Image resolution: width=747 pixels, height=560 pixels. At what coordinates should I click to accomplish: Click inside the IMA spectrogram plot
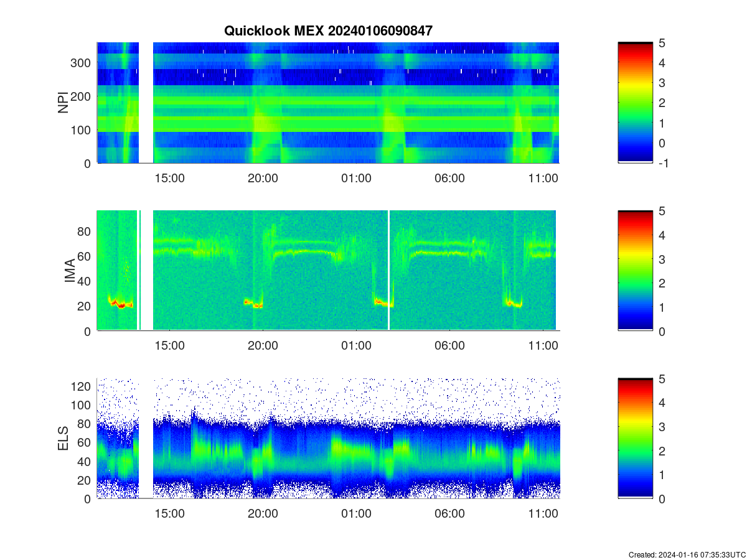click(x=328, y=271)
